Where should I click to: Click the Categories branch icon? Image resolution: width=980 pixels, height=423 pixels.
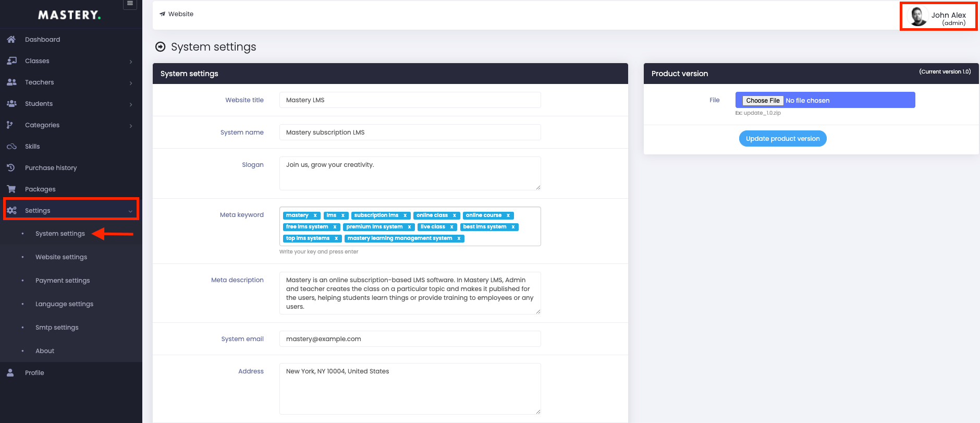10,125
